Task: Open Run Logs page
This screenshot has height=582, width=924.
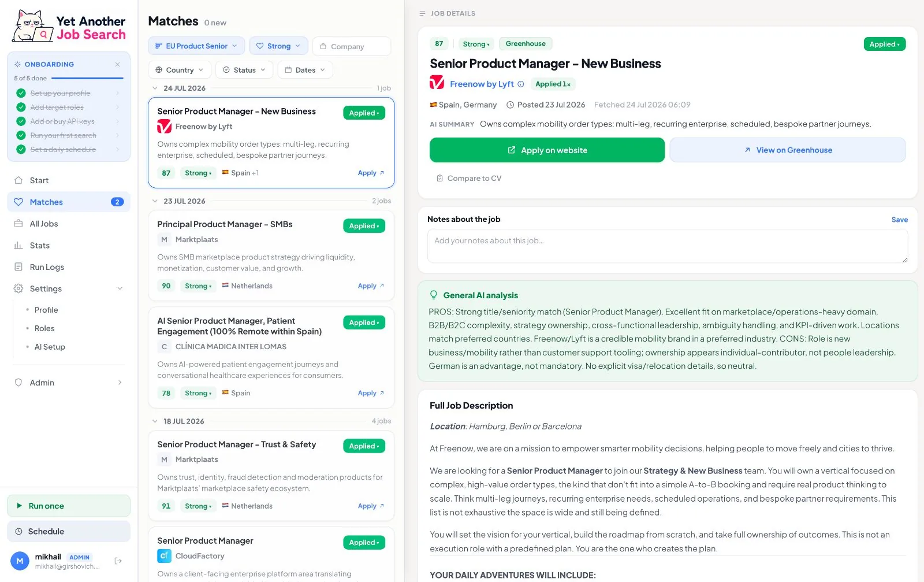Action: coord(68,267)
